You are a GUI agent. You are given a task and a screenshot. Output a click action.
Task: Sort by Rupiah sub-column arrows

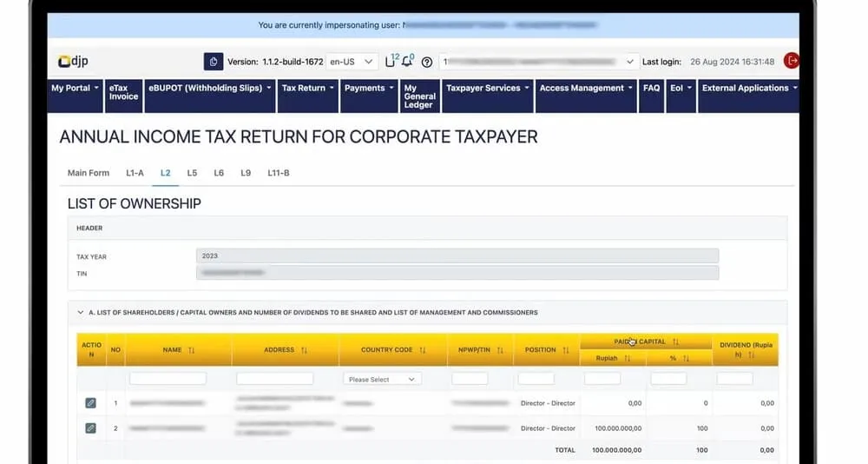tap(628, 359)
